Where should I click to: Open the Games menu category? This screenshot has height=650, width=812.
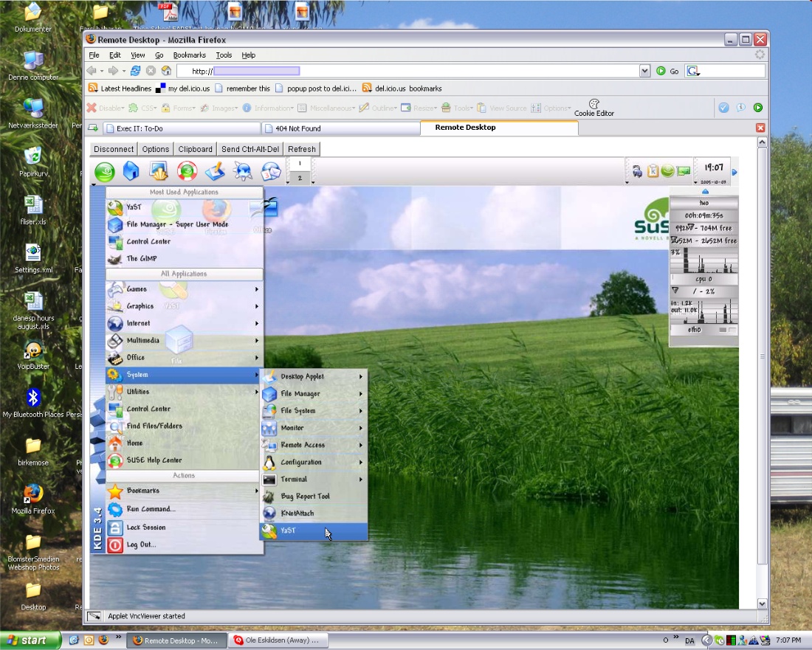pyautogui.click(x=184, y=289)
